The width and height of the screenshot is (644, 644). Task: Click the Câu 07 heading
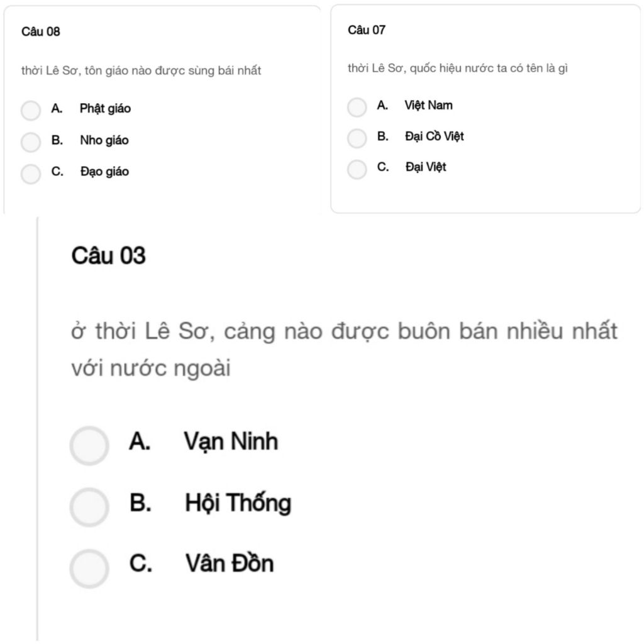[367, 30]
